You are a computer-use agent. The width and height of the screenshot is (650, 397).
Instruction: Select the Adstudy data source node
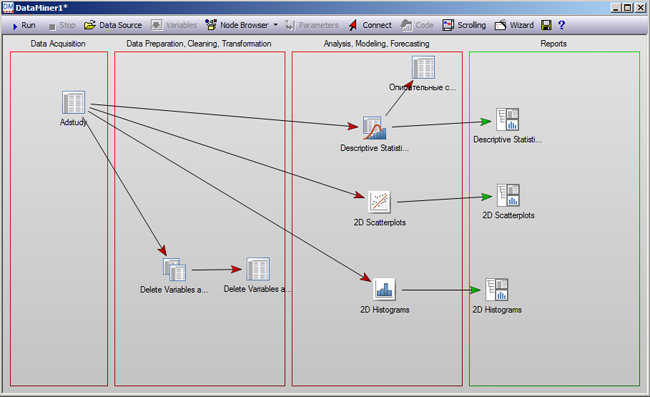point(73,102)
